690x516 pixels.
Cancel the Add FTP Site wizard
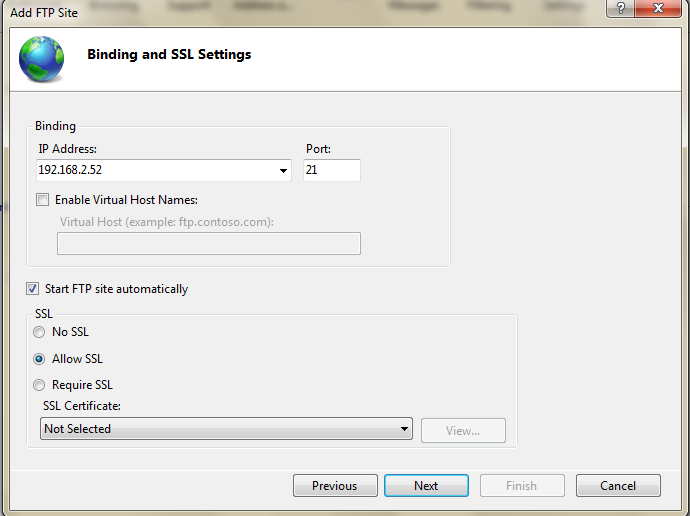[x=618, y=486]
